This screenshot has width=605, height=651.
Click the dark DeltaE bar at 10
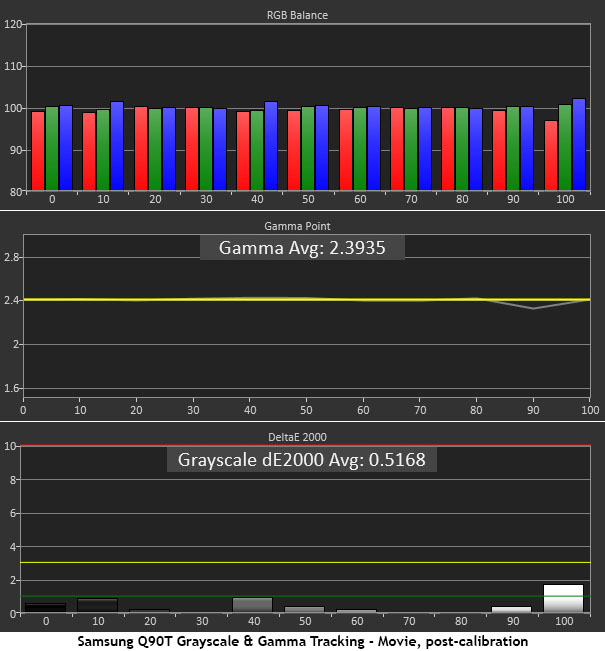click(x=97, y=605)
